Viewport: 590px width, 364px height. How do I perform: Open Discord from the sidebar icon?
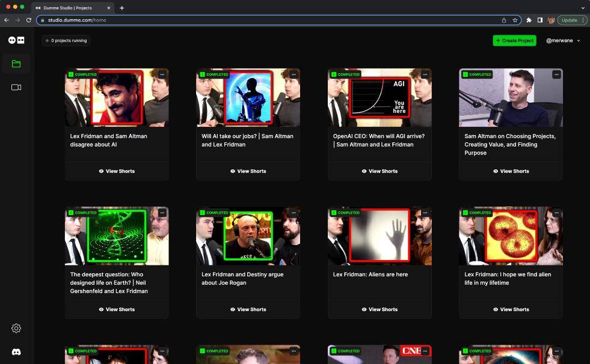[16, 352]
